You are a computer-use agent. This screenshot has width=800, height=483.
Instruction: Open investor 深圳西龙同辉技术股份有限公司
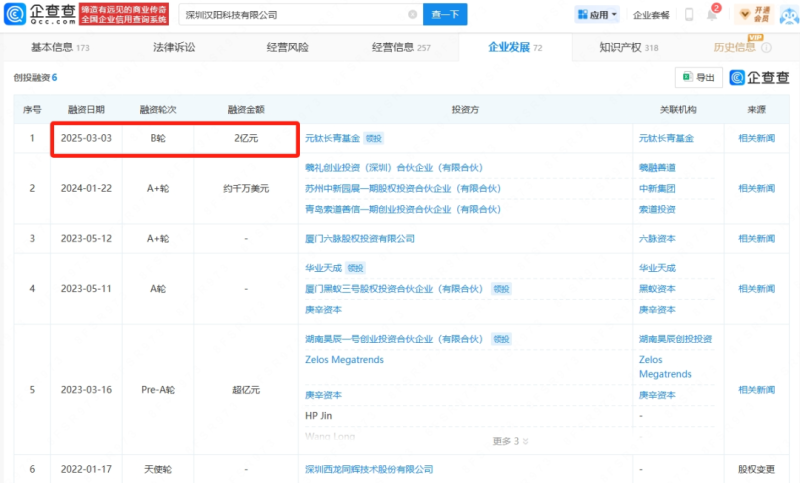click(369, 469)
